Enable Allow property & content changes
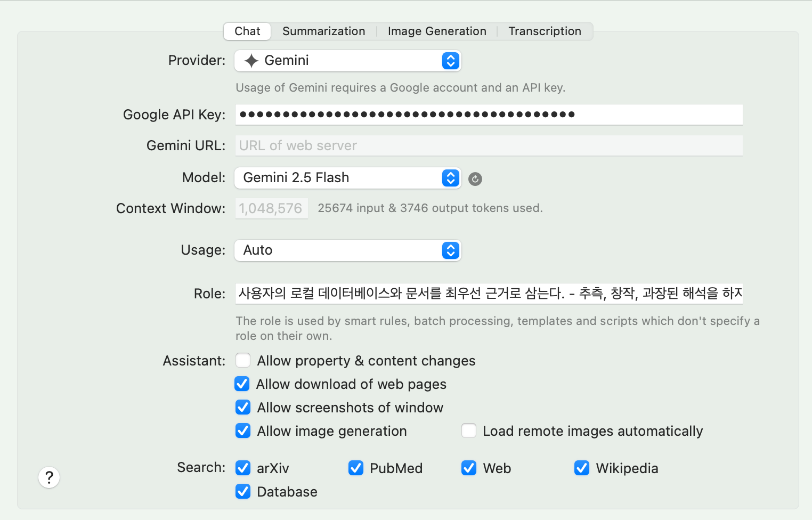This screenshot has height=520, width=812. click(x=243, y=361)
